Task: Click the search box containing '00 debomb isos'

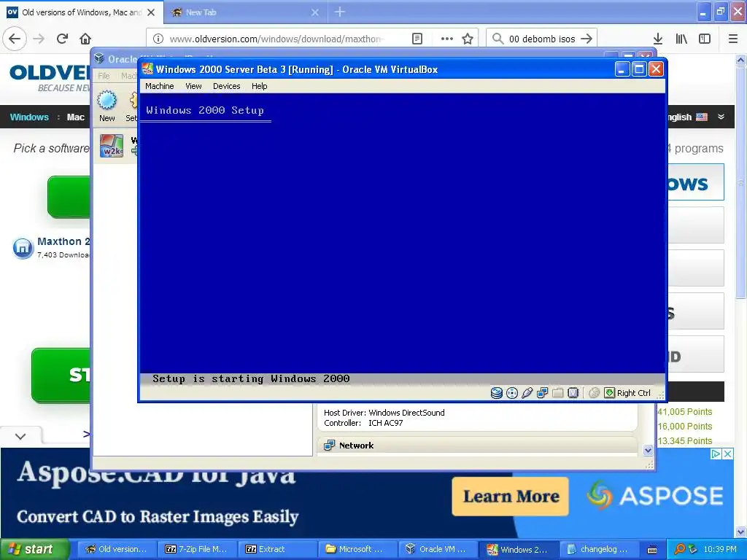Action: [542, 39]
